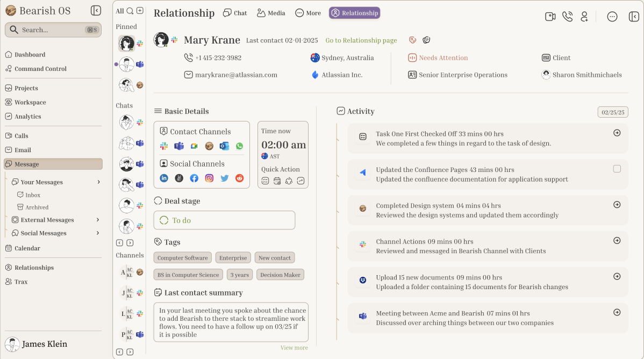Image resolution: width=644 pixels, height=359 pixels.
Task: Click the Reddit social channel icon
Action: [x=239, y=178]
